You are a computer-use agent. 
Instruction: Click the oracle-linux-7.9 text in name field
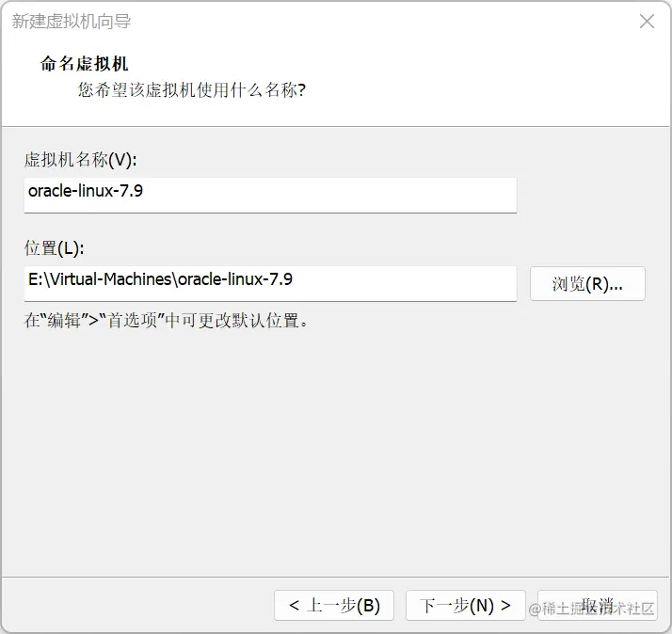tap(86, 191)
